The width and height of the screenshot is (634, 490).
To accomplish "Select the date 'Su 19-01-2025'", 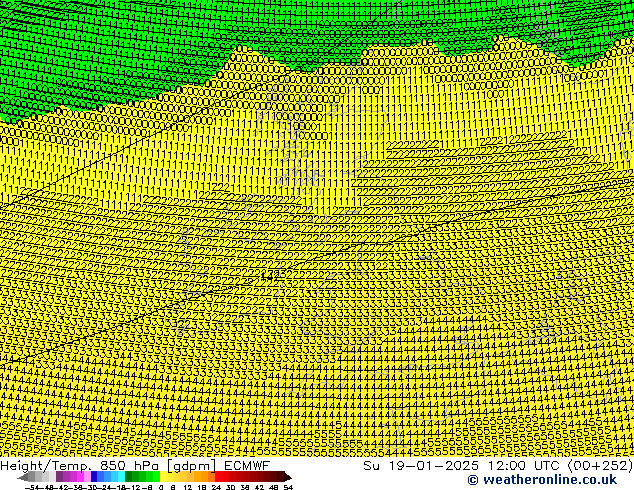I will (421, 465).
